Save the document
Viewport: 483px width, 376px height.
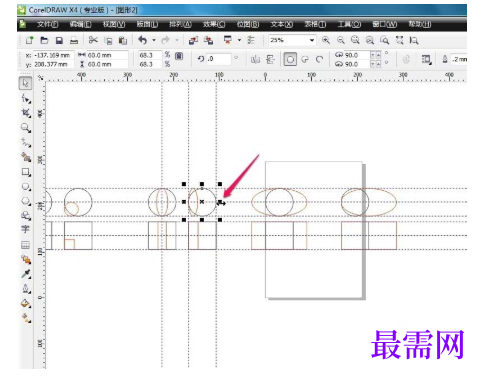pos(59,40)
